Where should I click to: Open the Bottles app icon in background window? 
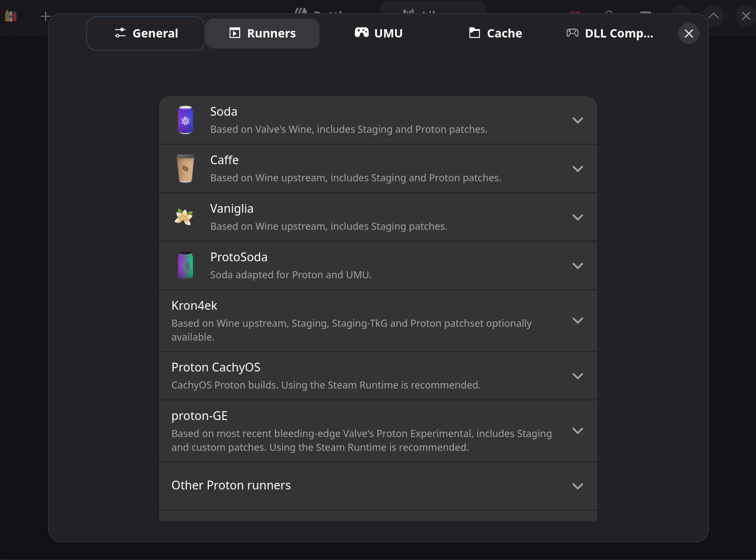pyautogui.click(x=11, y=16)
